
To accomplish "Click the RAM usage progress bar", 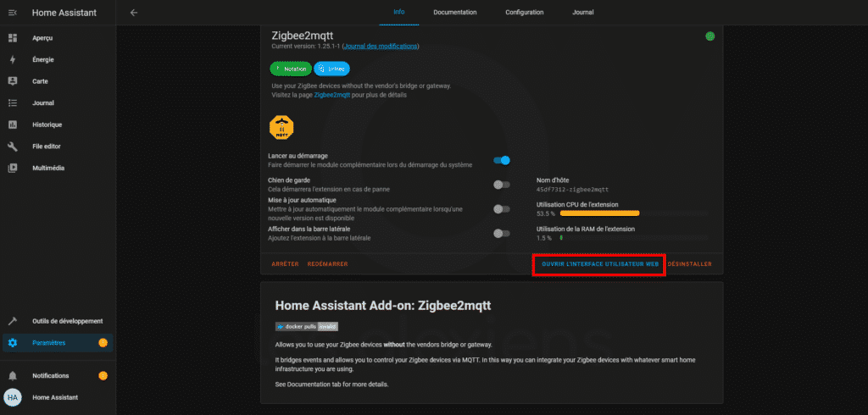I will [x=634, y=237].
